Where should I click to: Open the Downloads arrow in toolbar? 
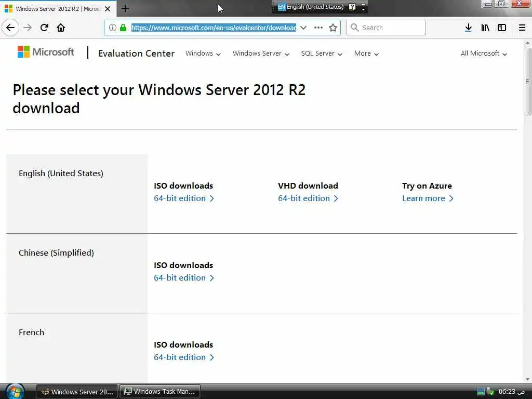(x=468, y=28)
